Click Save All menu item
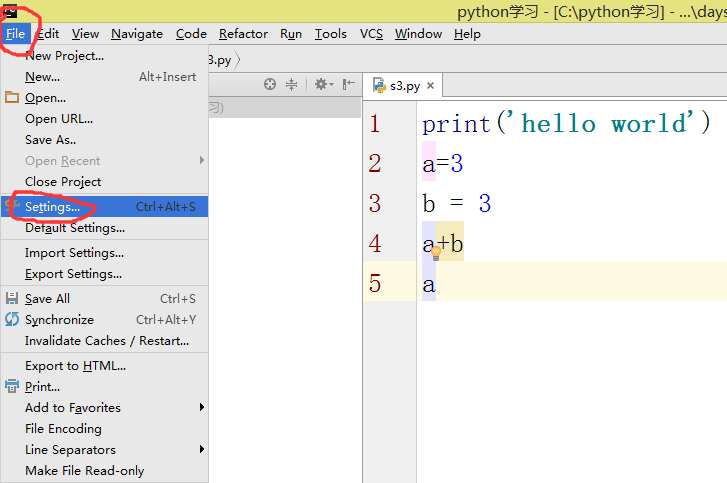The height and width of the screenshot is (483, 727). click(x=104, y=299)
